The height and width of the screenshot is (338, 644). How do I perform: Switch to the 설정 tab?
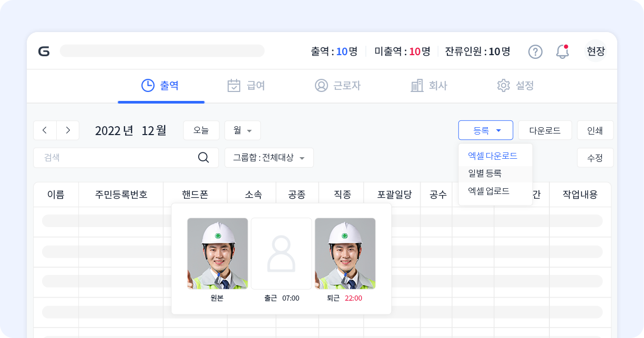515,86
